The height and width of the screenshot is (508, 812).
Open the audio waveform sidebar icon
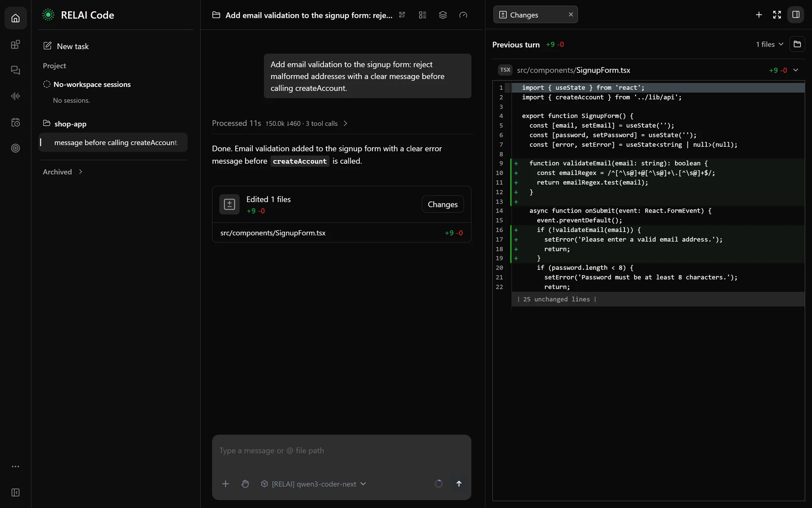coord(15,96)
